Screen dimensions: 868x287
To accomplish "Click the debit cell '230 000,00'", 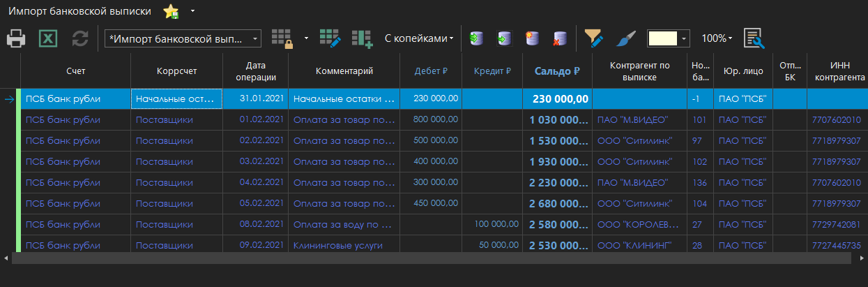I will coord(431,99).
